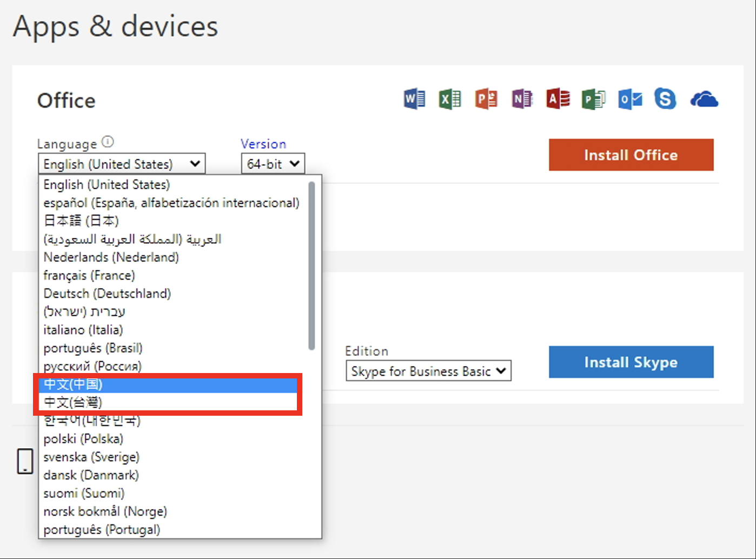Screen dimensions: 756x559
Task: Select English (United States) from the list
Action: pyautogui.click(x=173, y=184)
